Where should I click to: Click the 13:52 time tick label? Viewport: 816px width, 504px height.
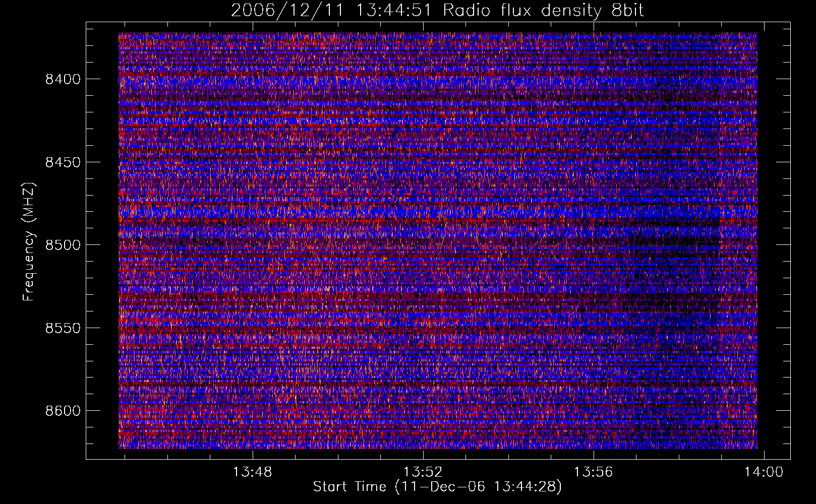423,472
